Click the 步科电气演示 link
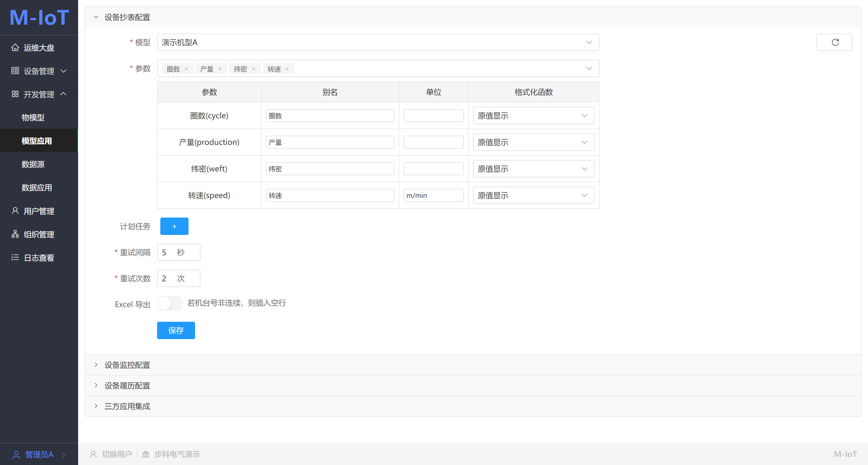 [x=177, y=454]
